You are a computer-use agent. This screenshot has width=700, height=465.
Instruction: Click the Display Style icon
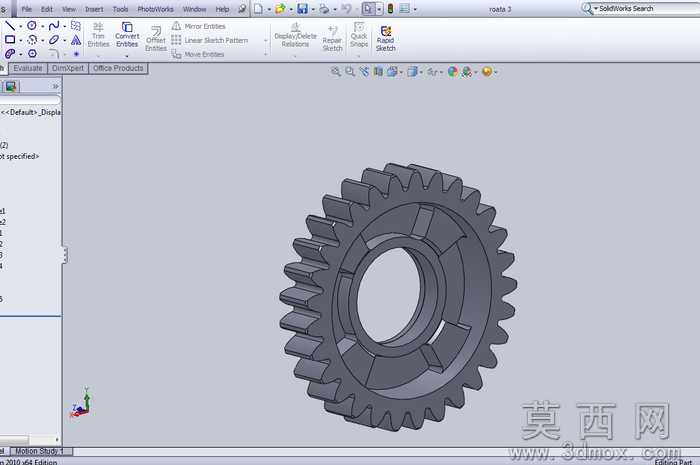click(412, 71)
